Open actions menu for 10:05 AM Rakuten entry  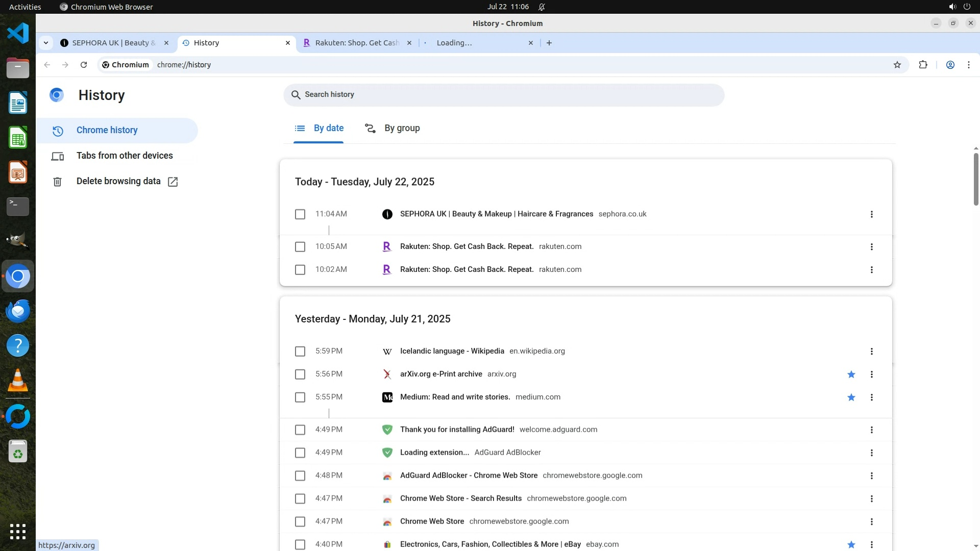pyautogui.click(x=871, y=247)
